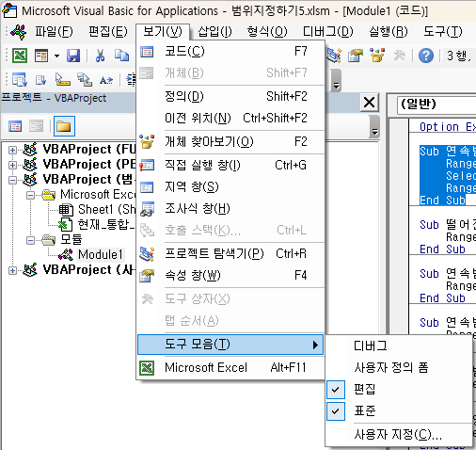Close the open 보기(V) menu
Viewport: 476px width, 450px height.
pos(163,31)
